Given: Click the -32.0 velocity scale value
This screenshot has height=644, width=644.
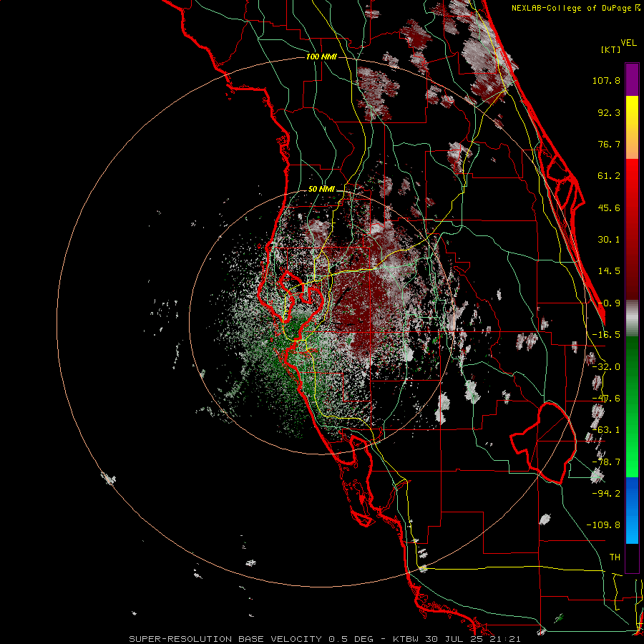Looking at the screenshot, I should tap(606, 367).
